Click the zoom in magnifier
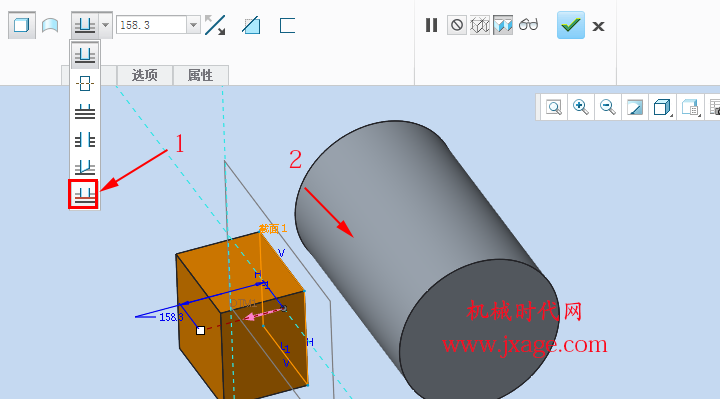The width and height of the screenshot is (720, 399). (x=581, y=107)
